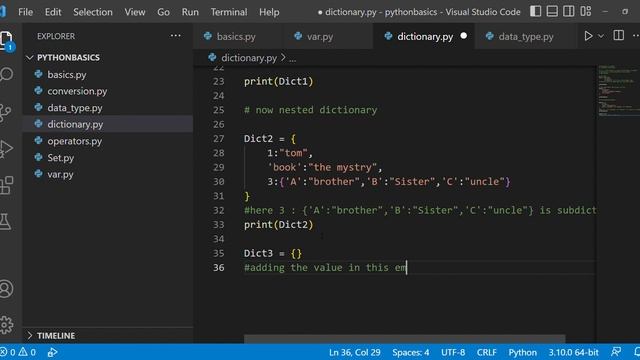Open the customize layout icon
640x360 pixels.
click(586, 11)
